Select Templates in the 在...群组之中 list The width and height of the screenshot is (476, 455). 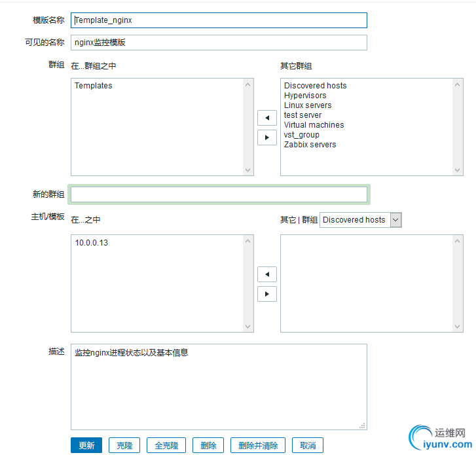tap(94, 86)
